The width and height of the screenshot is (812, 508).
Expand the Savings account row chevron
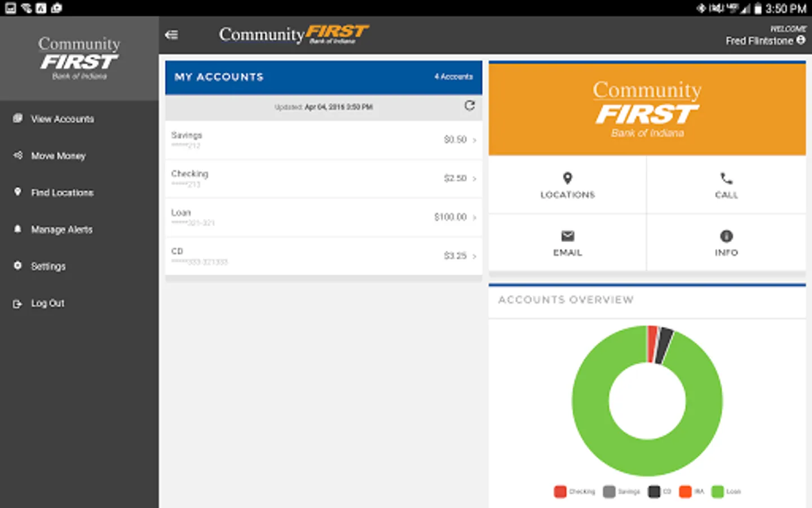pyautogui.click(x=474, y=140)
